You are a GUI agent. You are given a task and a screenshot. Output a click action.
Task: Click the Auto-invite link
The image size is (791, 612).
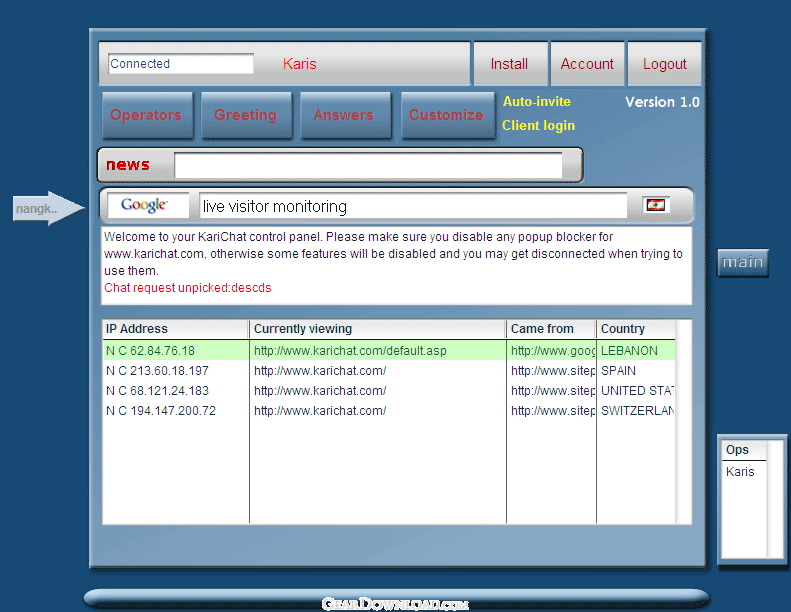click(537, 101)
